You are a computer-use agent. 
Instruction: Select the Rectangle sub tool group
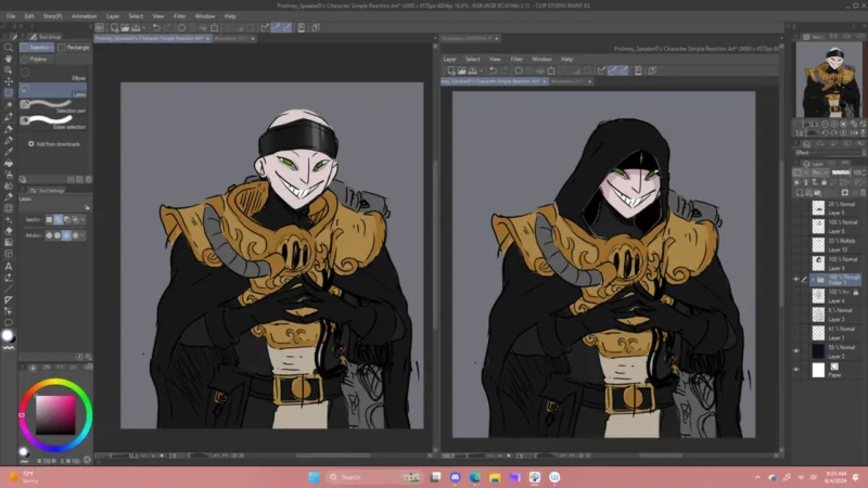click(x=74, y=47)
